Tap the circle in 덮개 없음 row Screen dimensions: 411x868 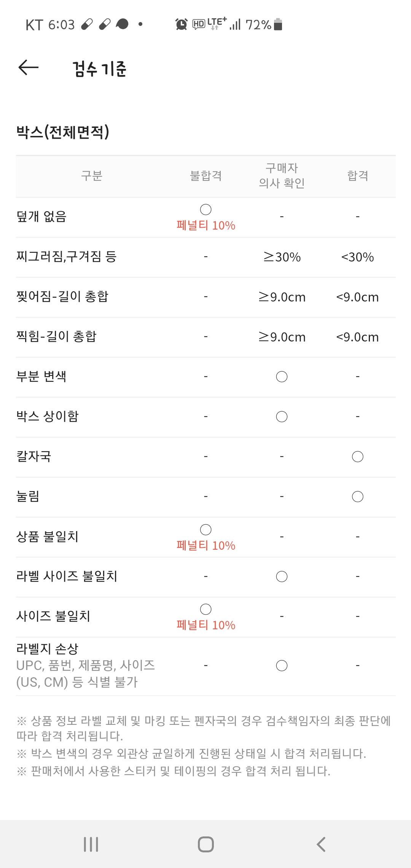(205, 209)
